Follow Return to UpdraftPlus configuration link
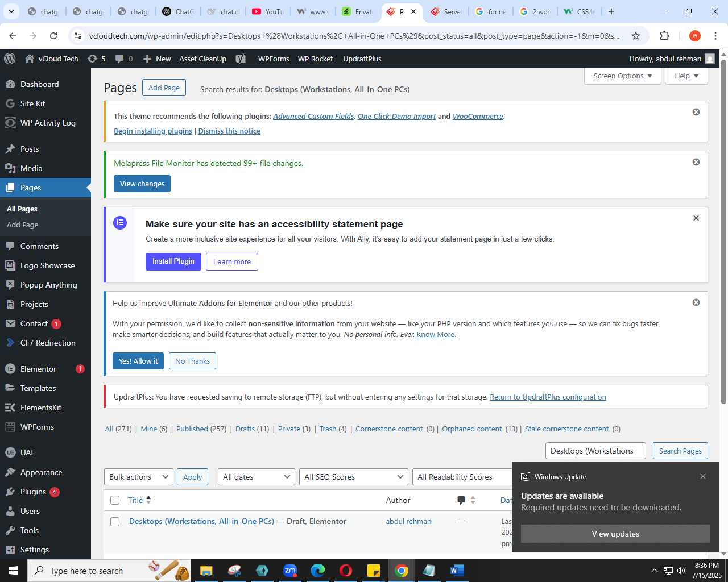This screenshot has width=728, height=582. point(548,397)
